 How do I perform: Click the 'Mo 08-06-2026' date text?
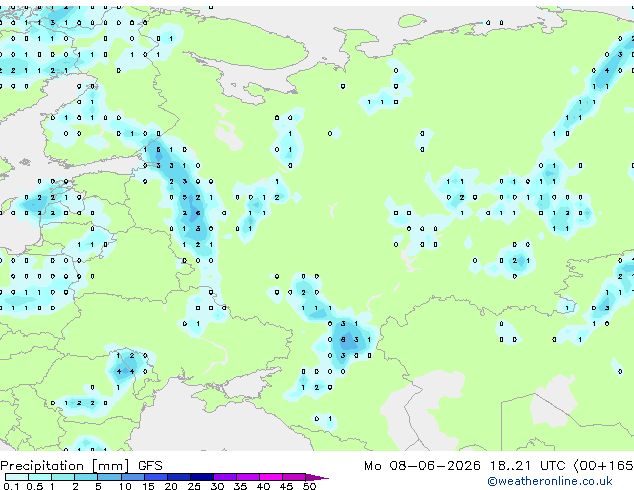coord(422,466)
